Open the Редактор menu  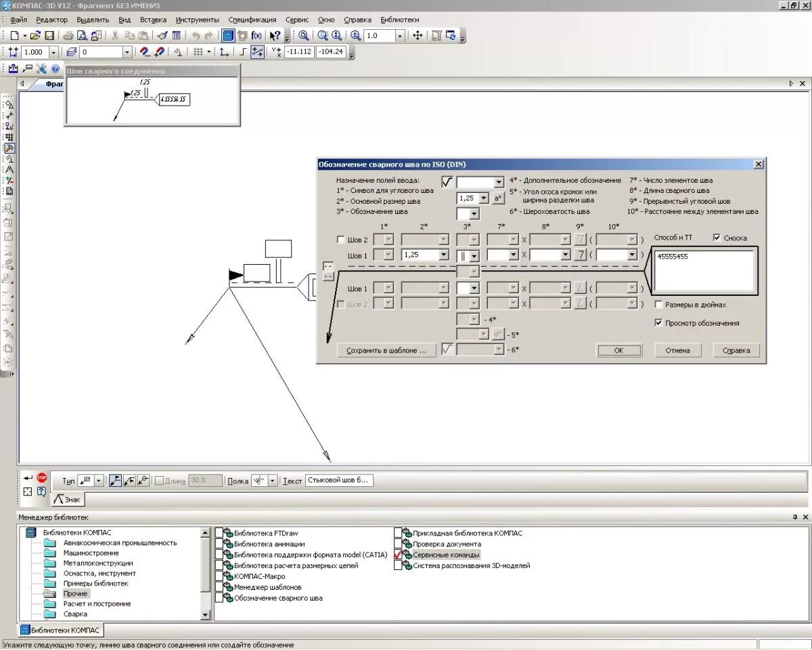tap(51, 20)
